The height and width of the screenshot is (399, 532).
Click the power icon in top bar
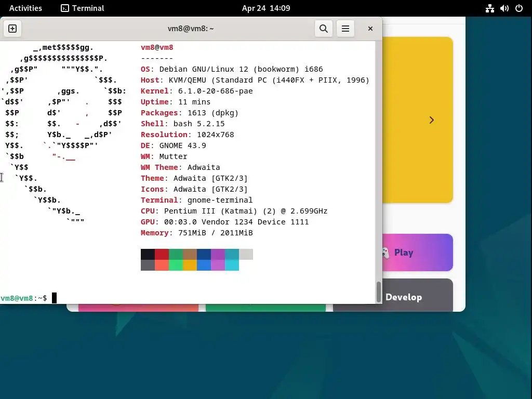point(519,8)
